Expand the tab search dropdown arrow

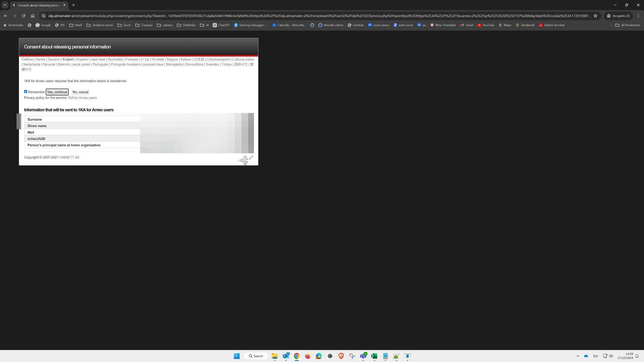pyautogui.click(x=5, y=5)
